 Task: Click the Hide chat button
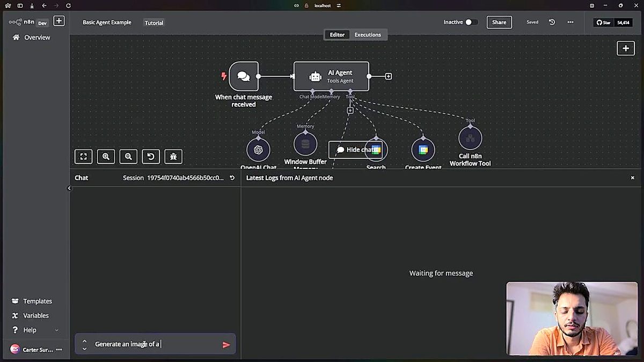(x=355, y=150)
